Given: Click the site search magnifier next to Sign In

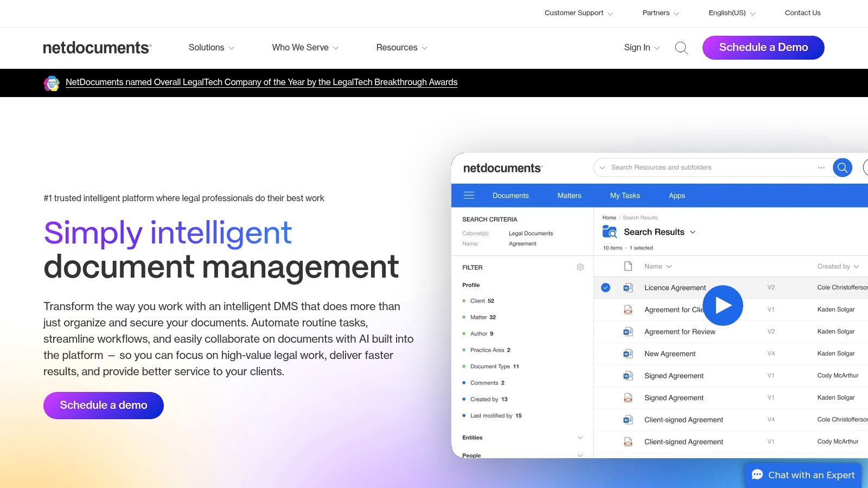Looking at the screenshot, I should click(x=681, y=48).
